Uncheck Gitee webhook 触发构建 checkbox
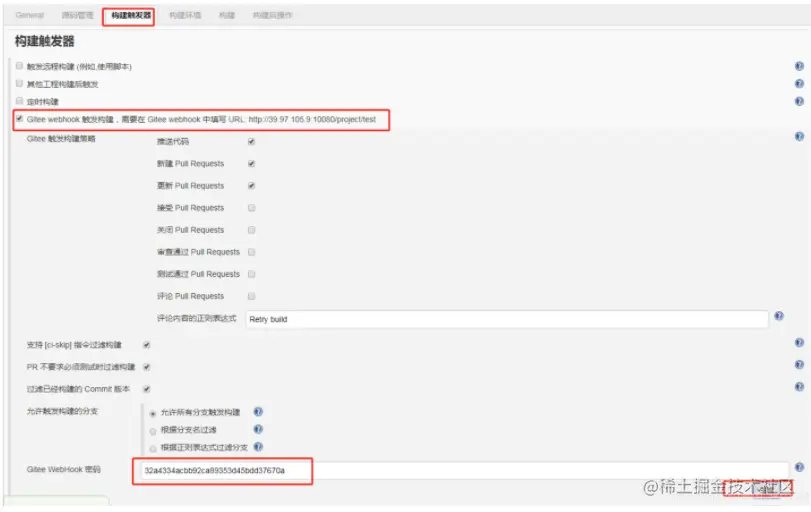The image size is (811, 512). click(x=19, y=118)
